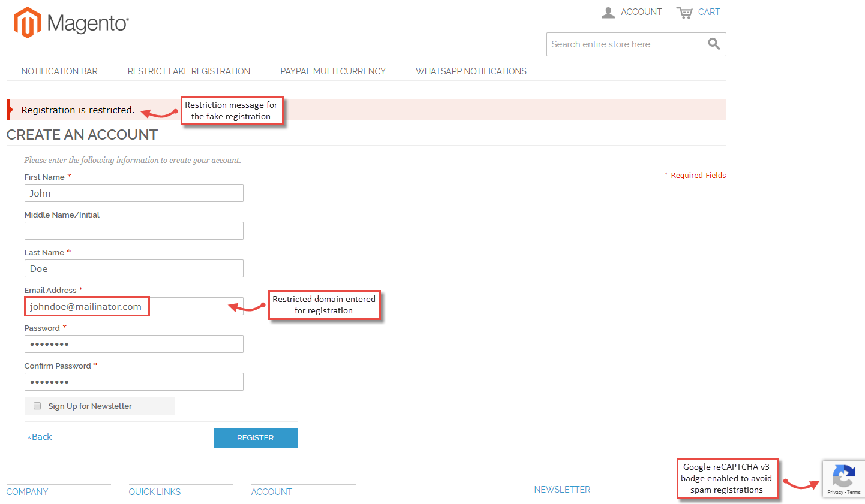Expand the QUICK LINKS footer section
The image size is (865, 504).
coord(154,491)
